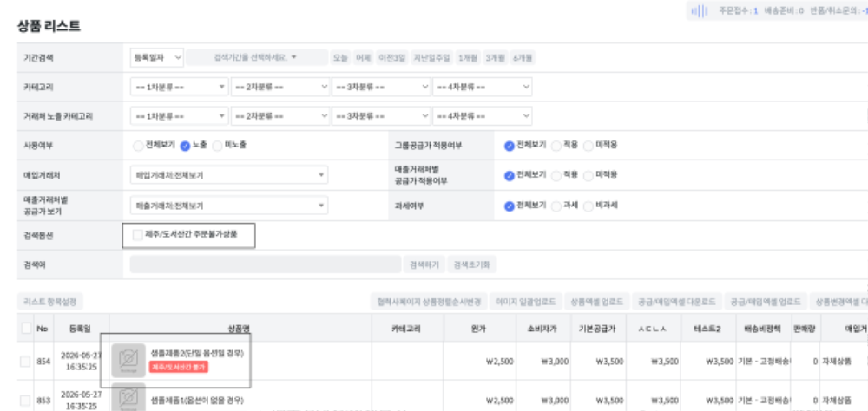Open 카테고리 2차분류 dropdown
The width and height of the screenshot is (868, 411).
[x=280, y=87]
